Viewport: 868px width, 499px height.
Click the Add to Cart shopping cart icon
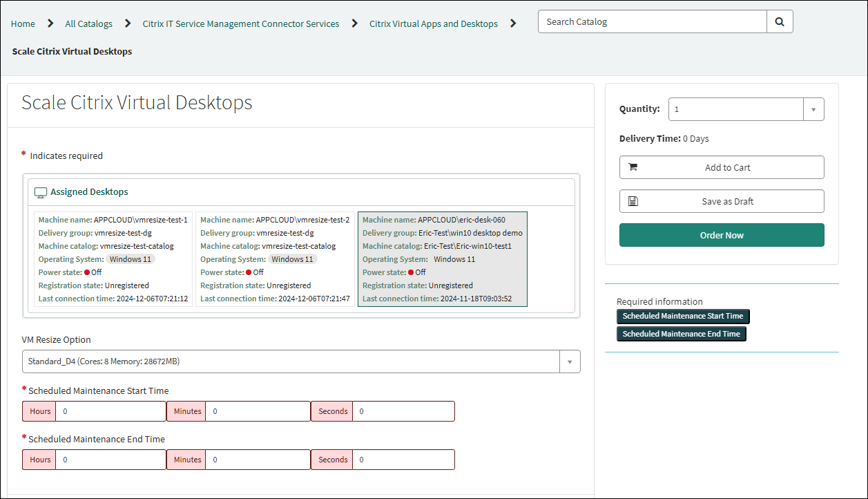click(633, 167)
